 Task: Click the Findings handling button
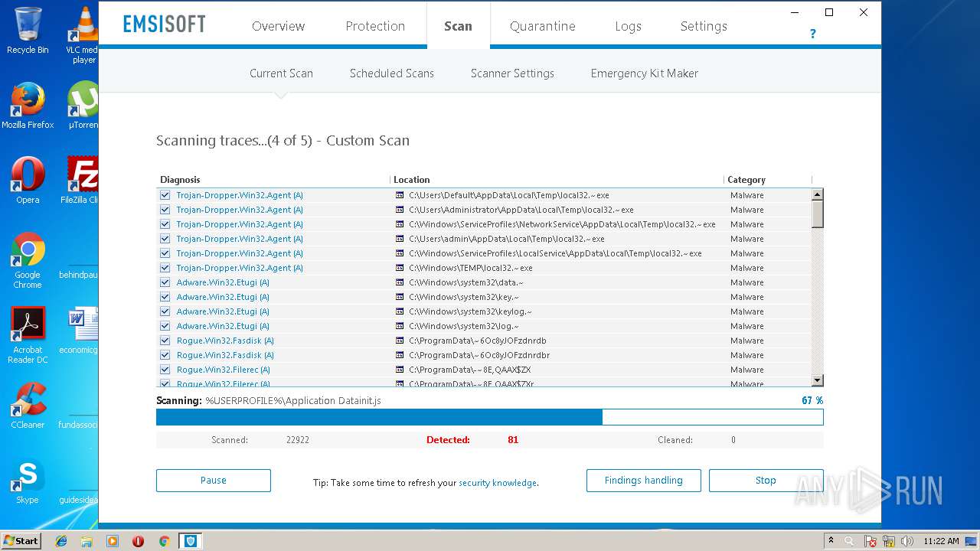(x=644, y=481)
